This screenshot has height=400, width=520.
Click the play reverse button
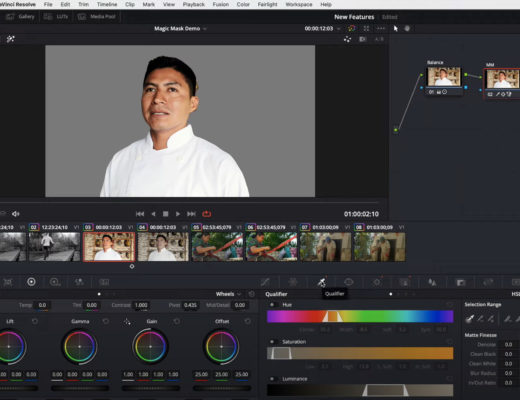[153, 214]
